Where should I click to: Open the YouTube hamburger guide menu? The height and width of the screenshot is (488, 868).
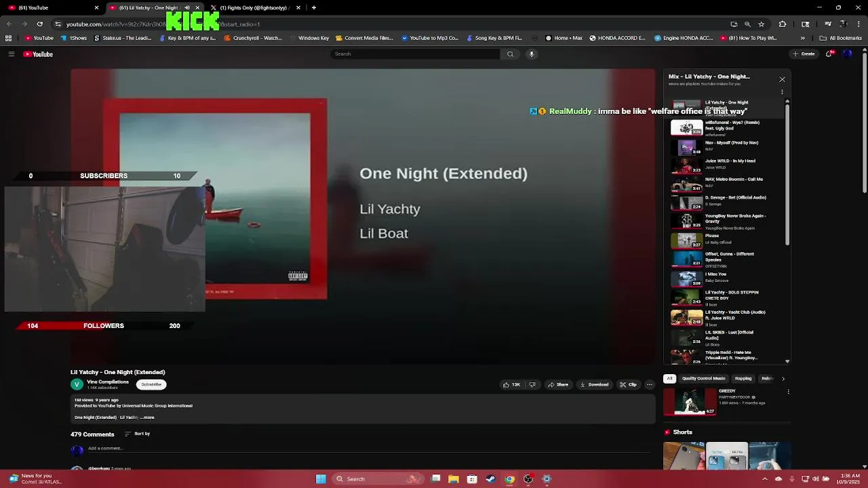(11, 54)
